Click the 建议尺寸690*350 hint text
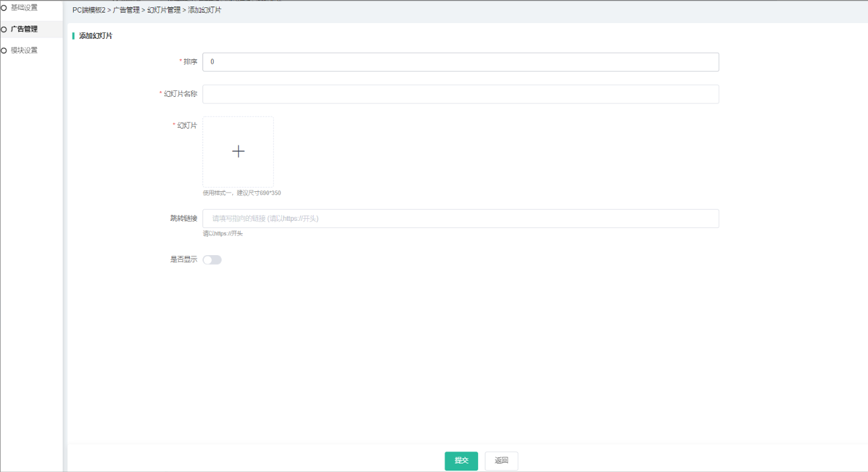 pyautogui.click(x=241, y=193)
